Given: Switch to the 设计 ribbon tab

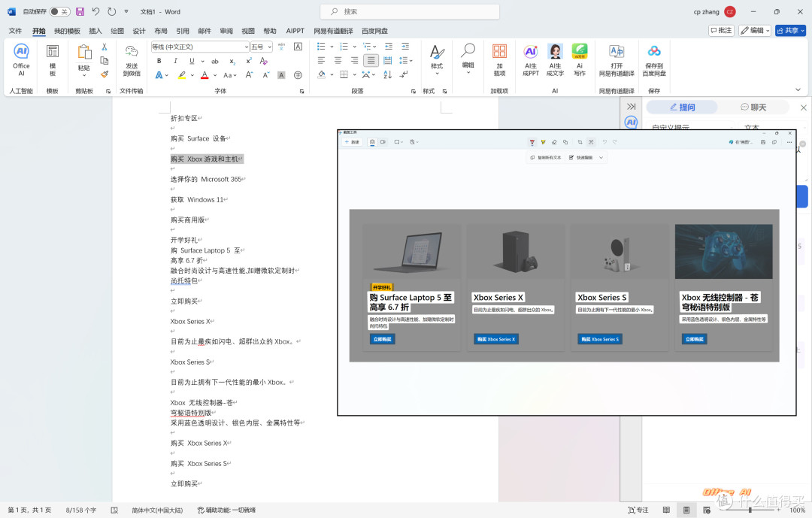Looking at the screenshot, I should 139,31.
